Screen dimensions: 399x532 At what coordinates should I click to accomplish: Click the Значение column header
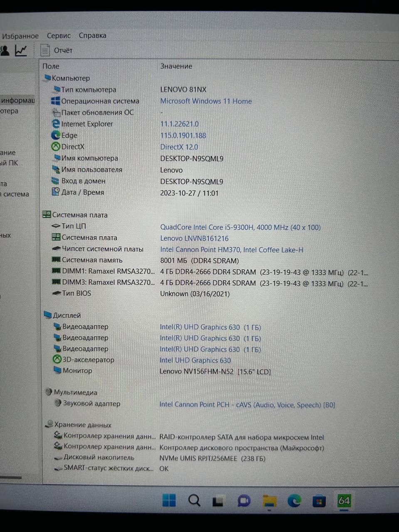(x=176, y=66)
